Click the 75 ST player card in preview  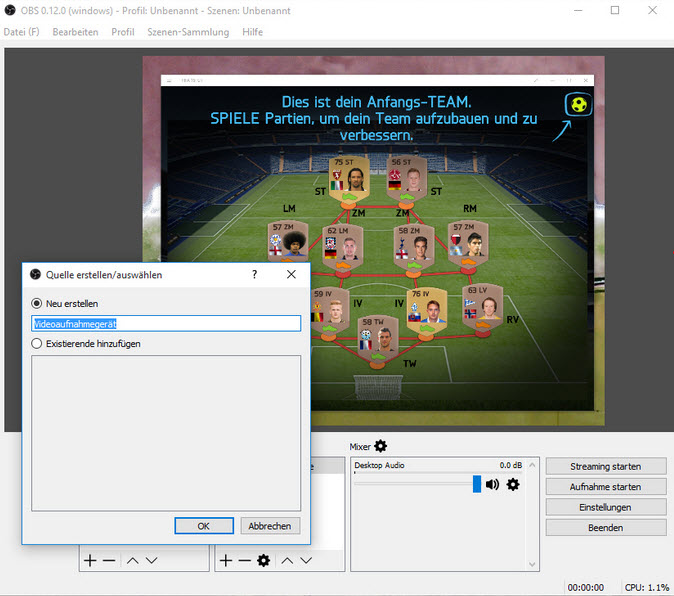pyautogui.click(x=349, y=179)
